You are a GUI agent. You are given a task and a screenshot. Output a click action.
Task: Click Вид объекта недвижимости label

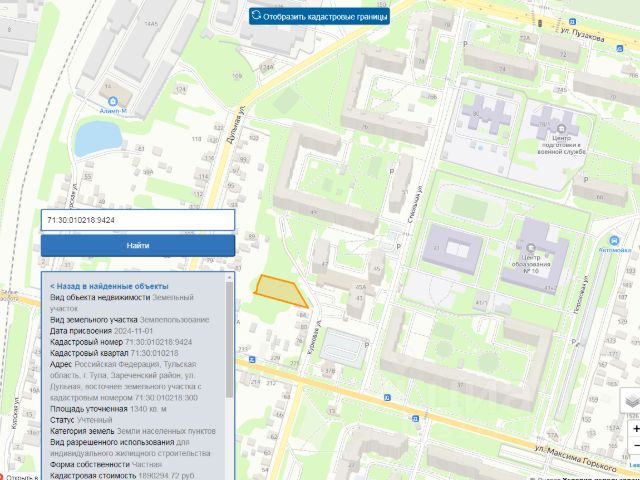click(100, 297)
